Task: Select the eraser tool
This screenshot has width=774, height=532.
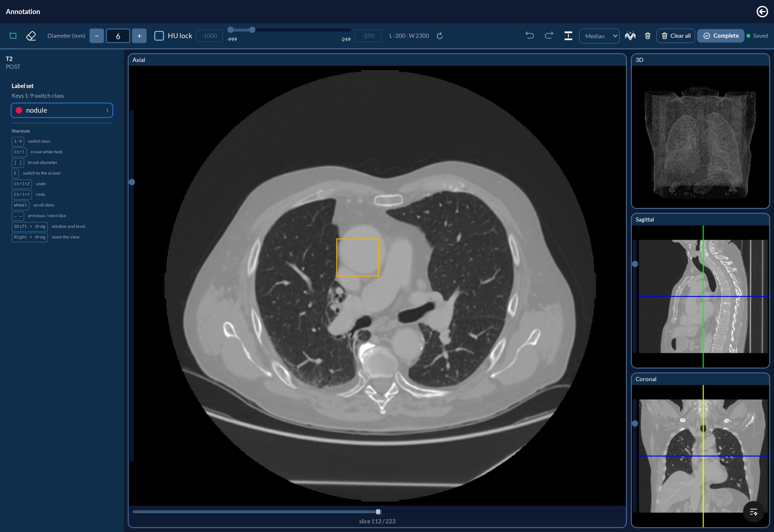Action: click(31, 36)
